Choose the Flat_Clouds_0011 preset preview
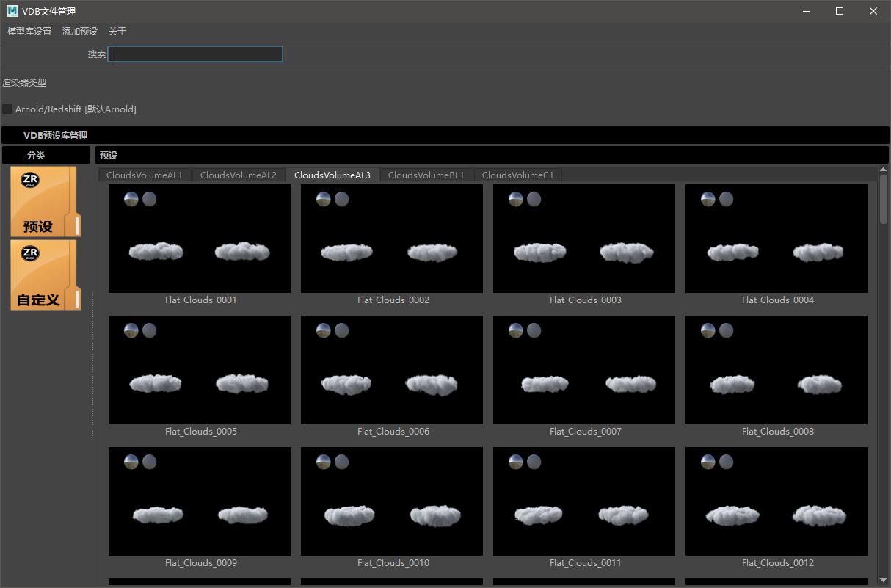Image resolution: width=891 pixels, height=588 pixels. pos(584,501)
